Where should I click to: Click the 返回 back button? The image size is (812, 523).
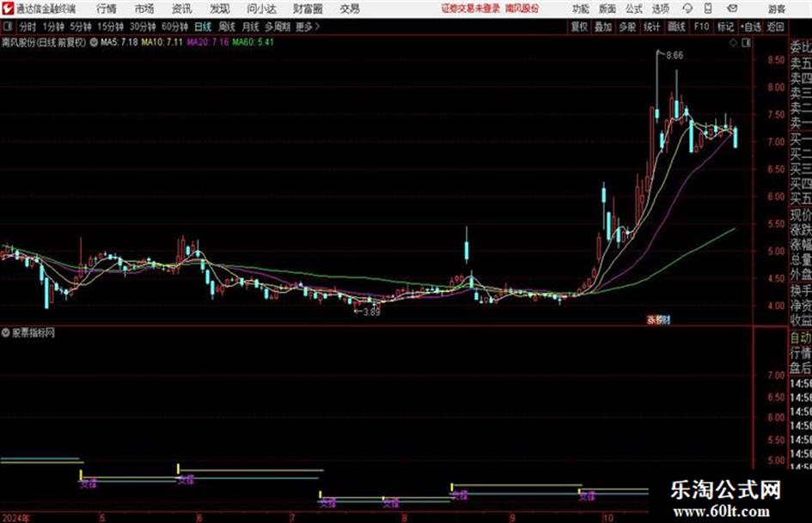tap(775, 27)
